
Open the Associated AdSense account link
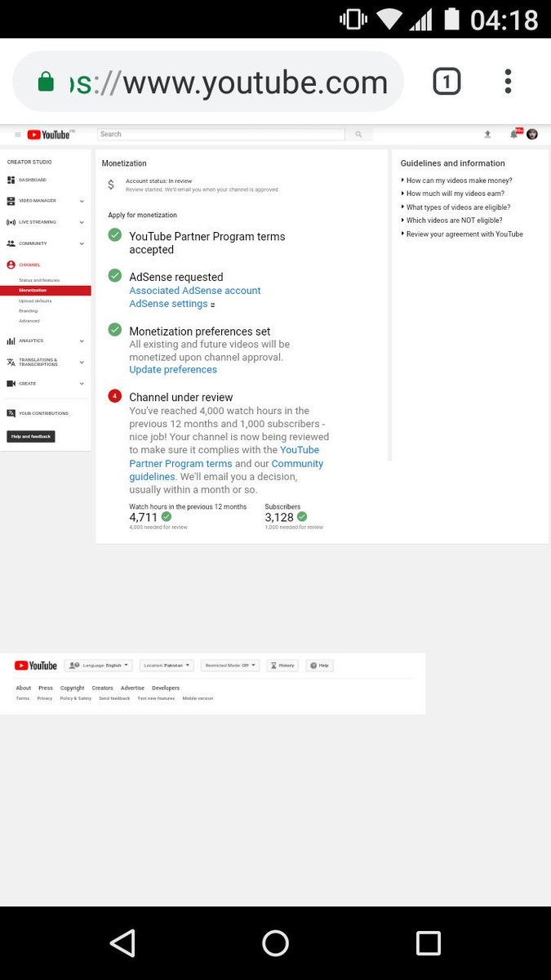click(195, 291)
